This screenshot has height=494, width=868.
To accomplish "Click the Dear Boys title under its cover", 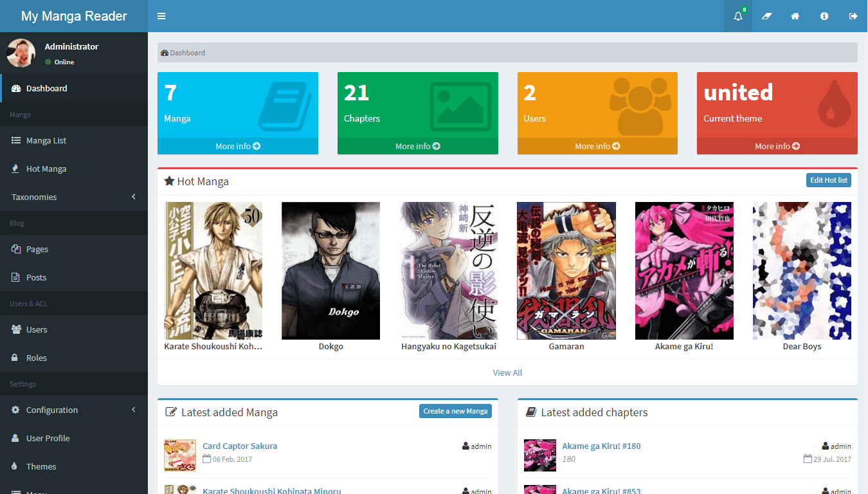I will pyautogui.click(x=802, y=346).
